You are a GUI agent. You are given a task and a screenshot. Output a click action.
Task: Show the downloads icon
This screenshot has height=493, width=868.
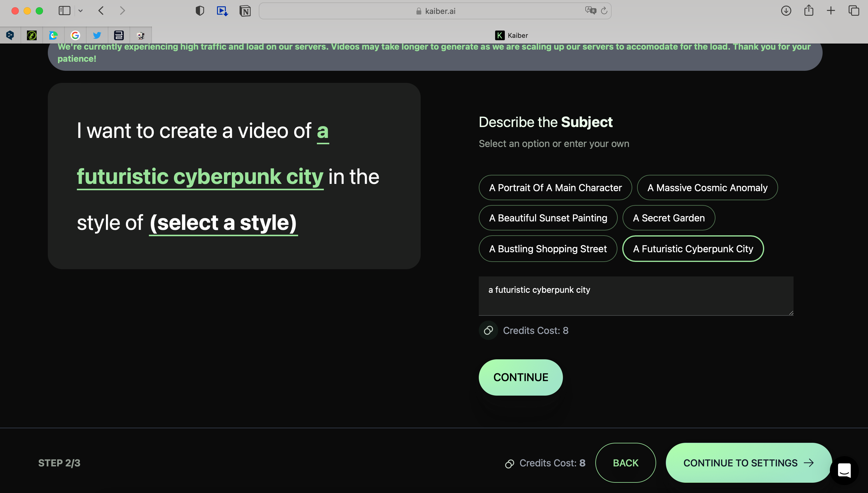pyautogui.click(x=786, y=11)
